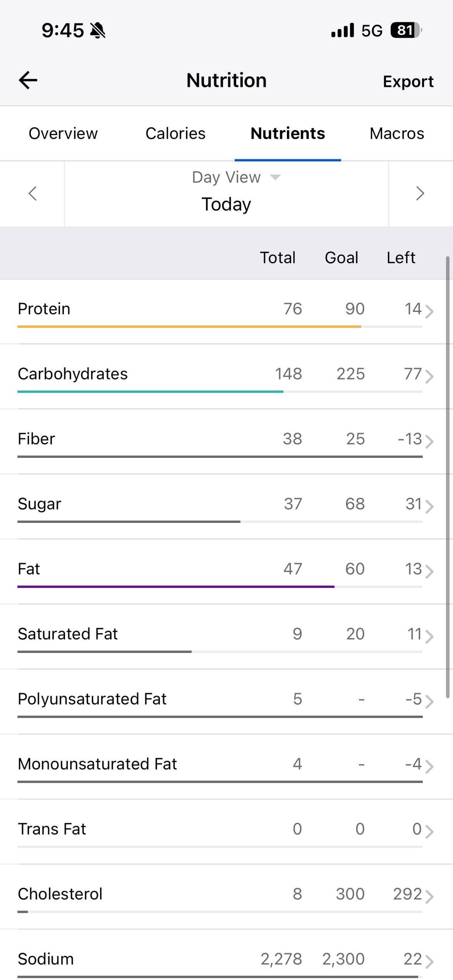Open Fiber details chevron
Screen dimensions: 453x980
pos(429,441)
